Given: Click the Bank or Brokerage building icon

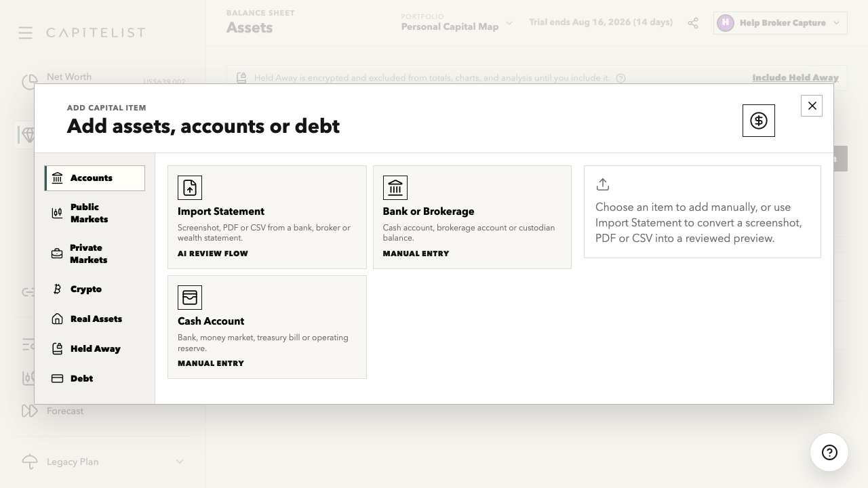Looking at the screenshot, I should coord(395,188).
